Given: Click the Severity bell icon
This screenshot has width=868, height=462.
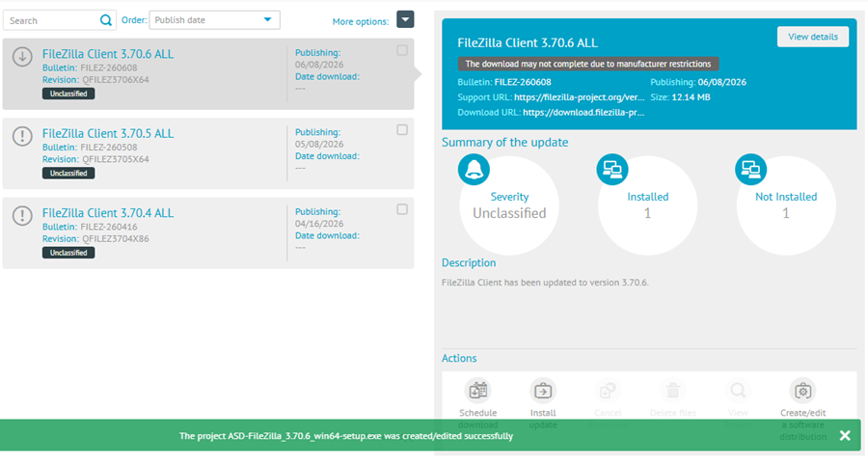Looking at the screenshot, I should point(474,170).
